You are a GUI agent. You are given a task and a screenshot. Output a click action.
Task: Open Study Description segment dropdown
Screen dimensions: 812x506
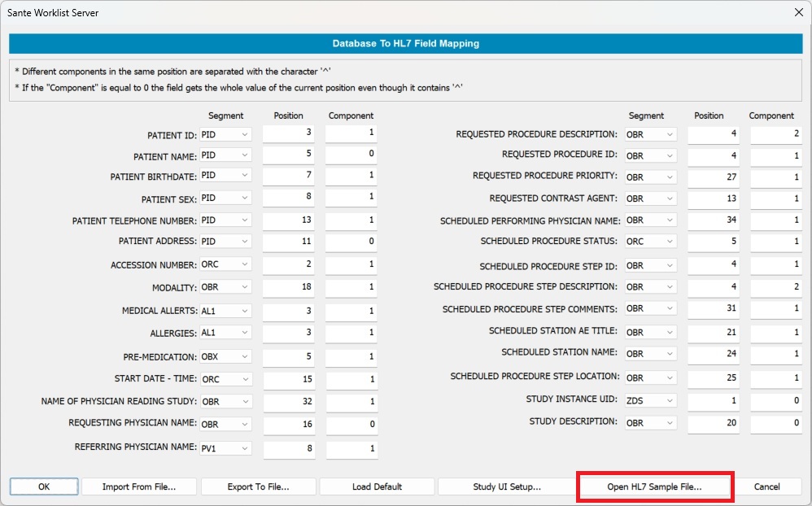click(x=650, y=423)
